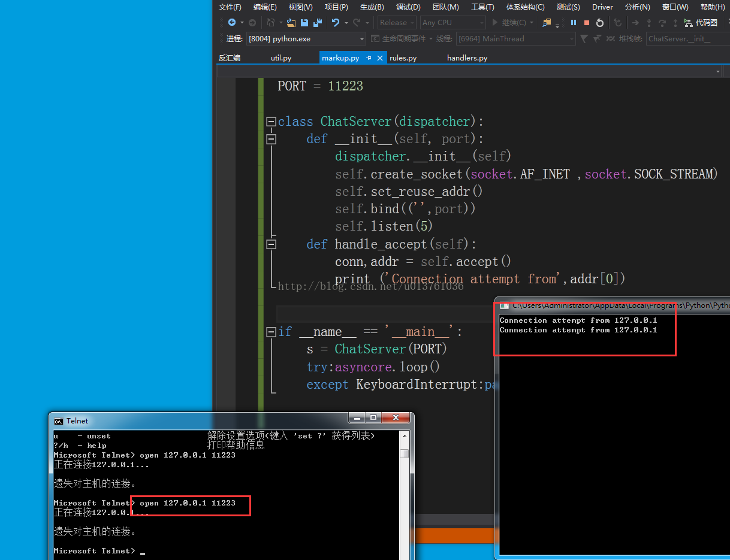Screen dimensions: 730x560
Task: Click the Step Over icon
Action: 662,23
